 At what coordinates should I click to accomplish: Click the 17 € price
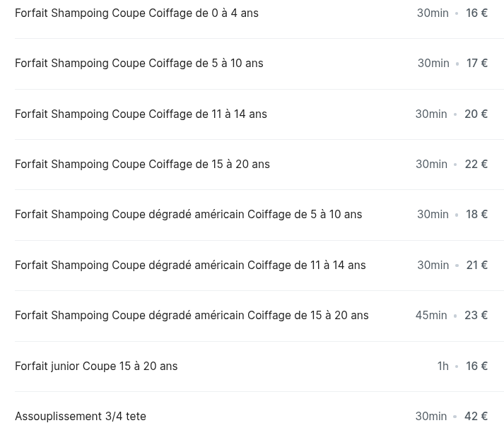(x=477, y=63)
